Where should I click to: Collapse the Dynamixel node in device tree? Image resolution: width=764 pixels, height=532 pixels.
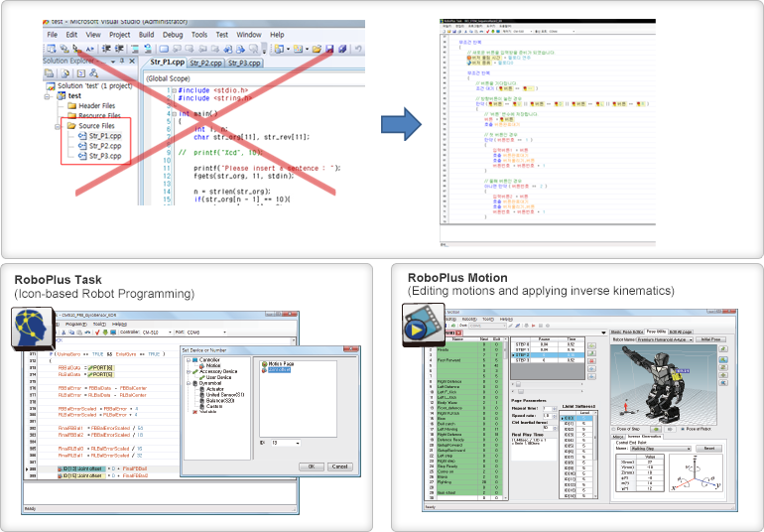click(x=190, y=383)
